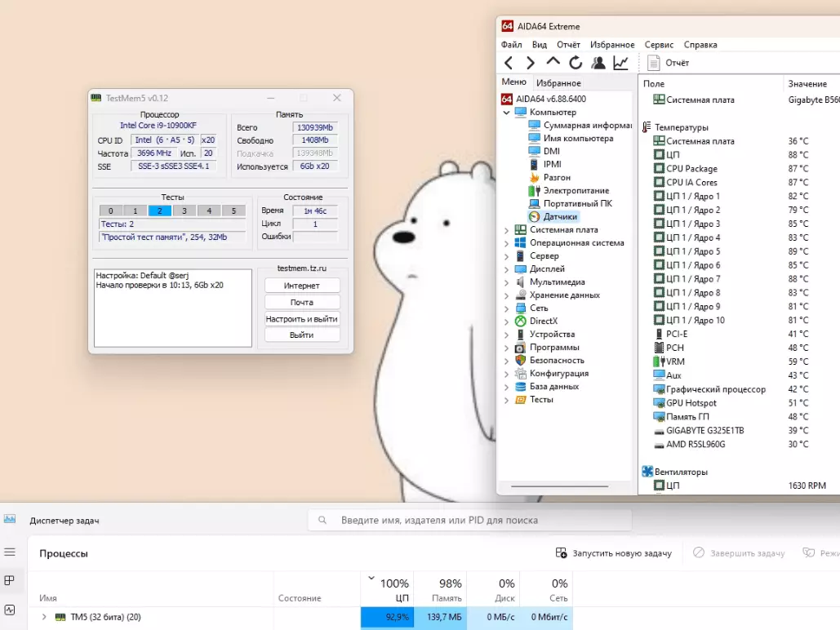The width and height of the screenshot is (840, 630).
Task: Open the Вид menu in AIDA64
Action: 540,44
